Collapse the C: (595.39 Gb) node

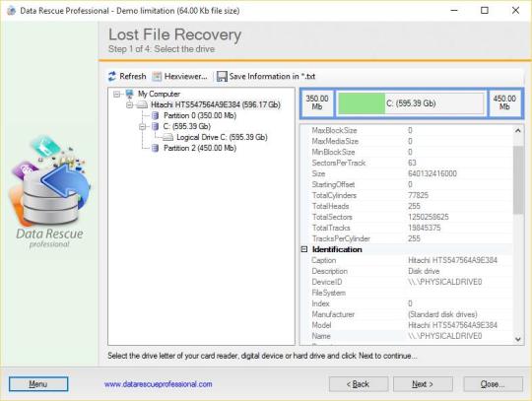click(143, 126)
